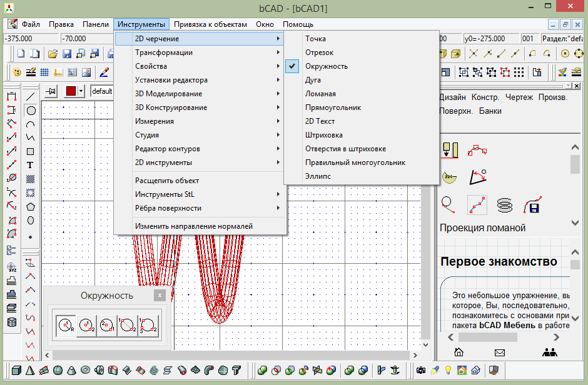Close the Окружность floating panel
The image size is (588, 385).
click(x=160, y=295)
